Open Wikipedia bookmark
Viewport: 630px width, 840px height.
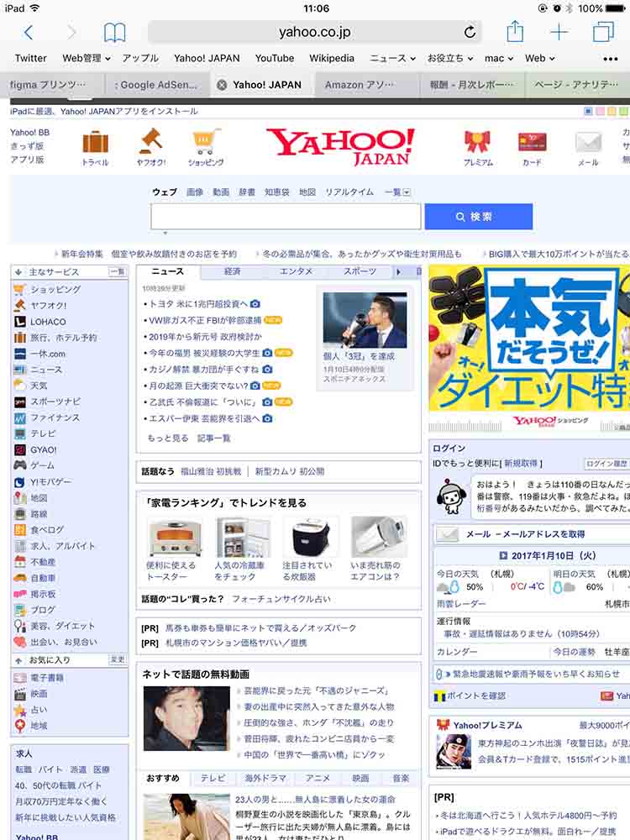[332, 58]
